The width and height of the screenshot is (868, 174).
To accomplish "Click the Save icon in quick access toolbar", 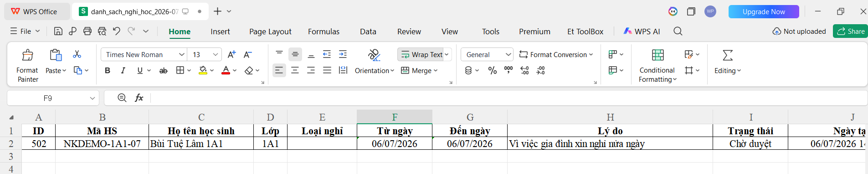I will point(58,31).
